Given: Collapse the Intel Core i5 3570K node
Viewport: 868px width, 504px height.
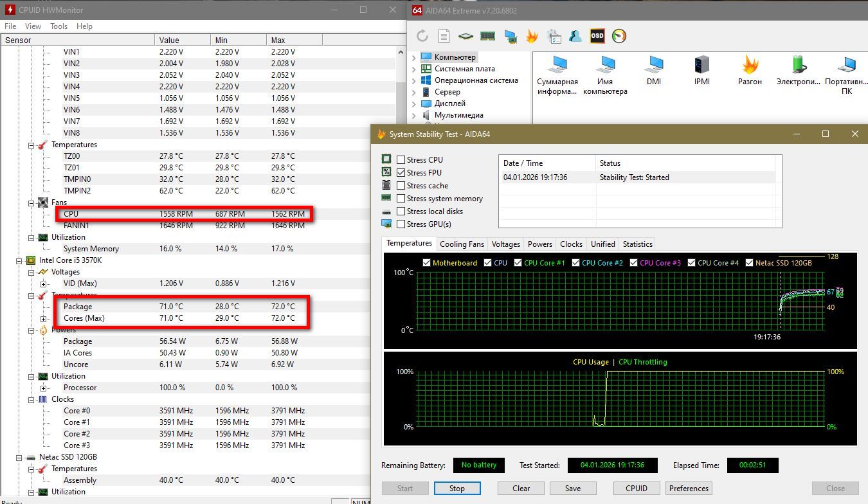Looking at the screenshot, I should 19,260.
